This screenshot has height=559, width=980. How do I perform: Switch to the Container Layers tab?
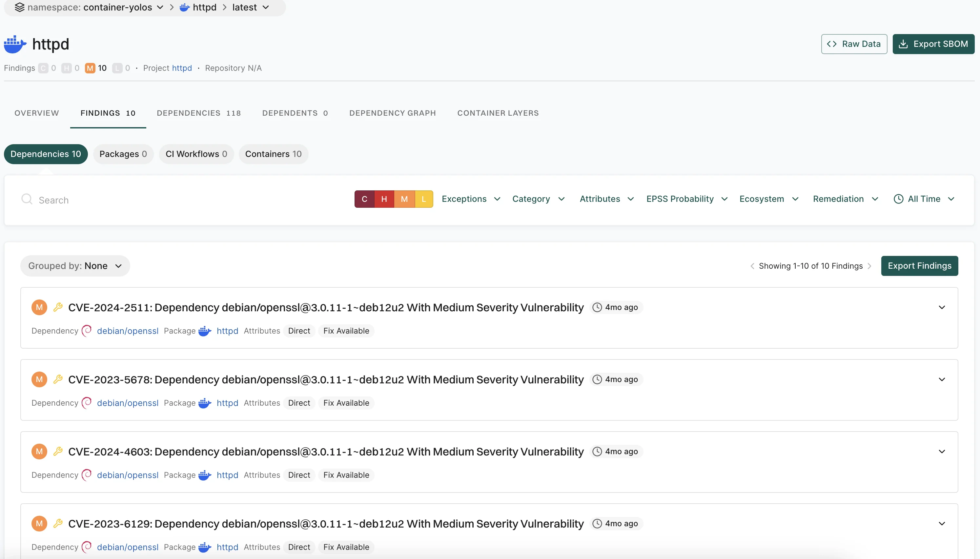[x=497, y=113]
